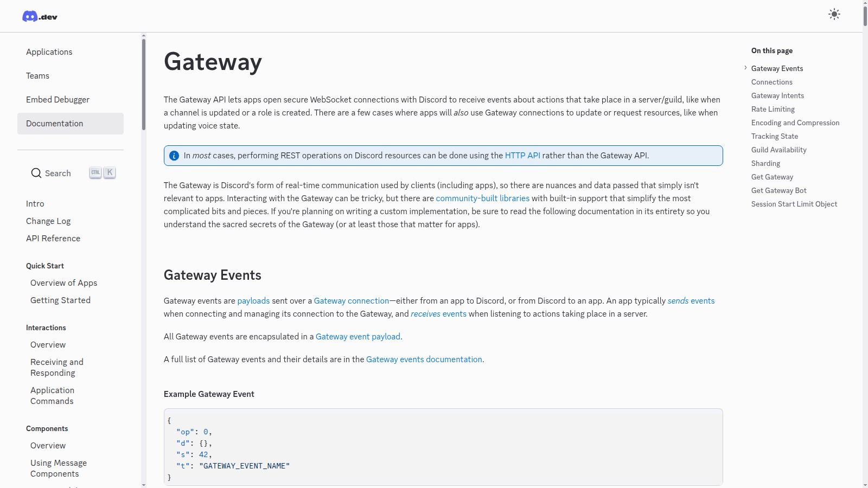Viewport: 868px width, 488px height.
Task: Open the Applications sidebar item
Action: point(49,52)
